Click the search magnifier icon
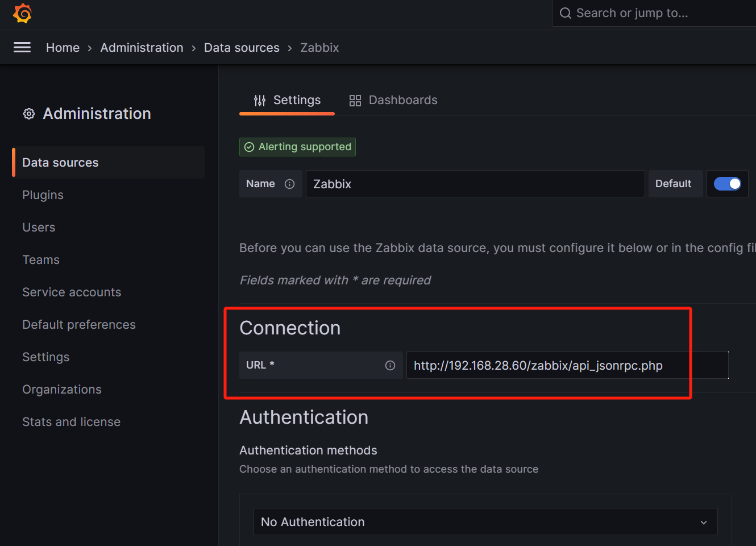 click(565, 13)
